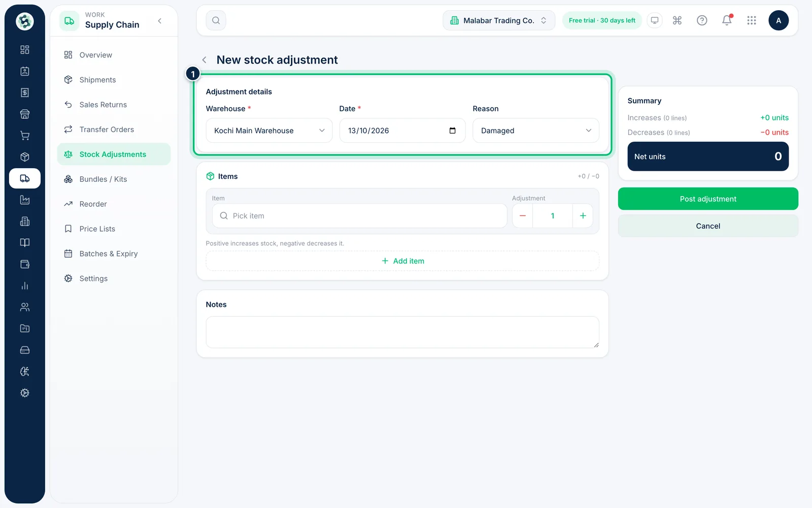Open Price Lists in sidebar
The height and width of the screenshot is (508, 812).
114,229
